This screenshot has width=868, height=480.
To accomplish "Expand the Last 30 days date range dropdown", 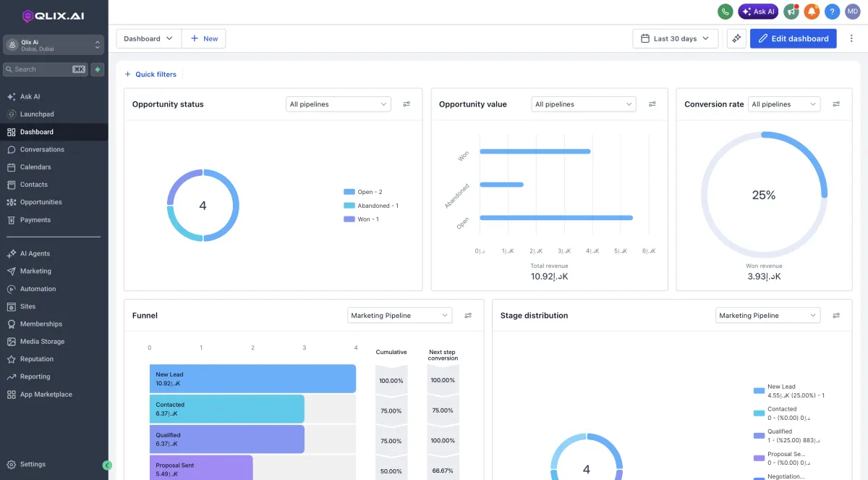I will pyautogui.click(x=676, y=38).
